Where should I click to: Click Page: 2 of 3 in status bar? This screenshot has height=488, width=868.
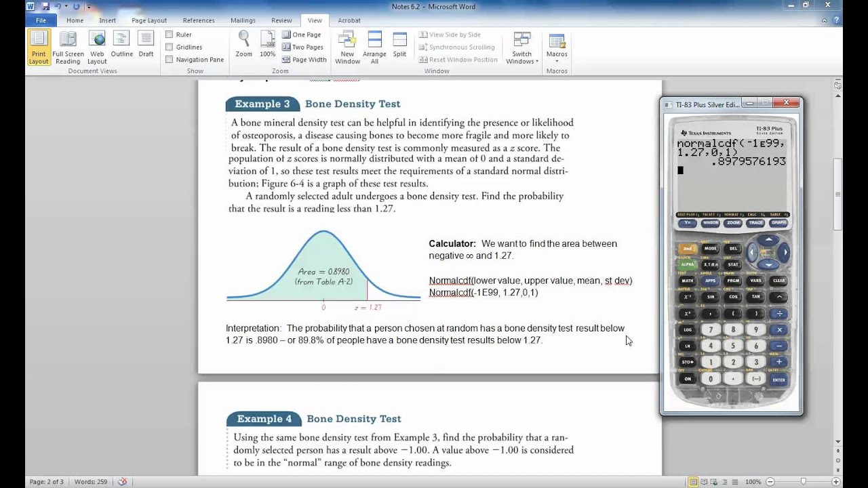(46, 482)
